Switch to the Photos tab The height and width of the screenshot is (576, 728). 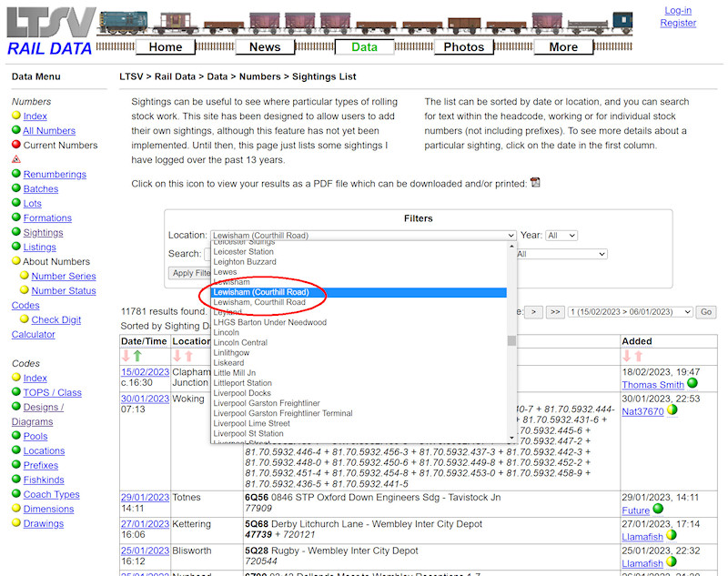pos(464,46)
